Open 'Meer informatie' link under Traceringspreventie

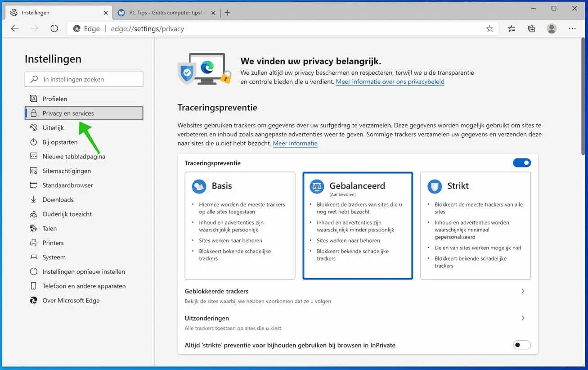[295, 144]
